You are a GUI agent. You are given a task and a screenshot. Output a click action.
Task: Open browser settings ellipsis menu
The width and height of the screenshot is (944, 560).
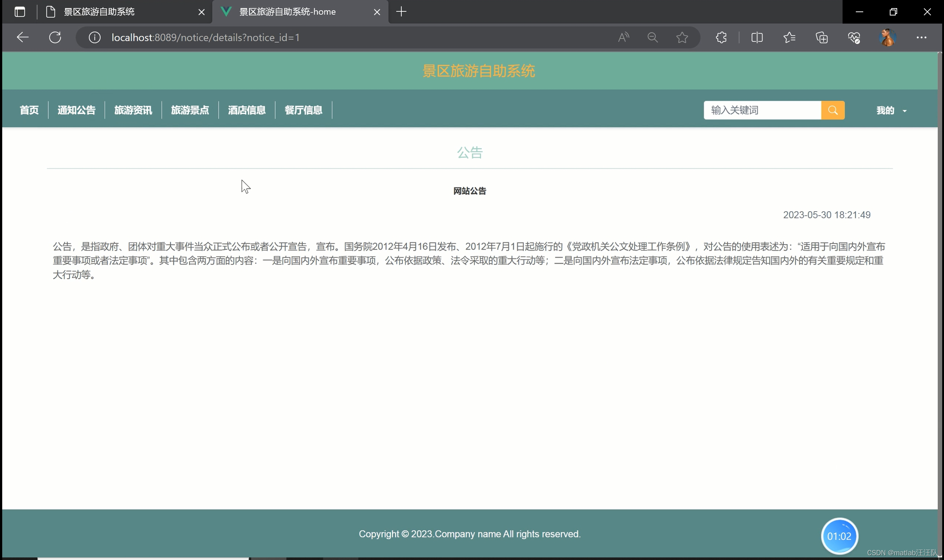click(x=921, y=37)
